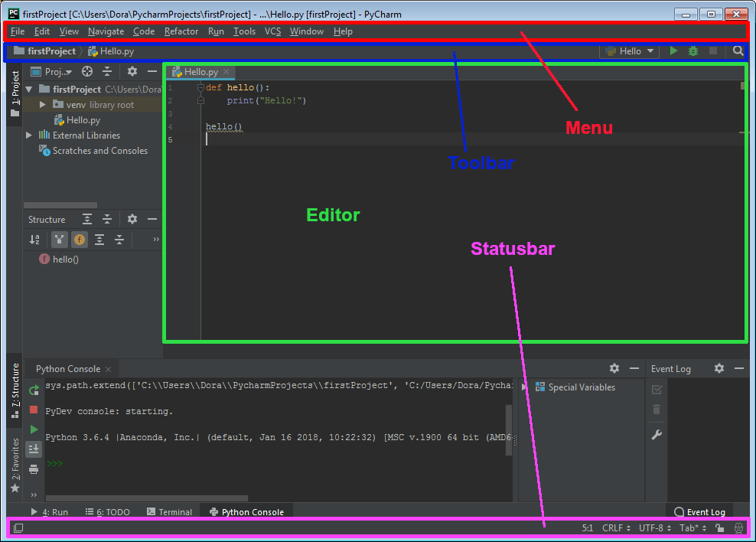Viewport: 756px width, 542px height.
Task: Print Python Console output via printer icon
Action: 33,469
